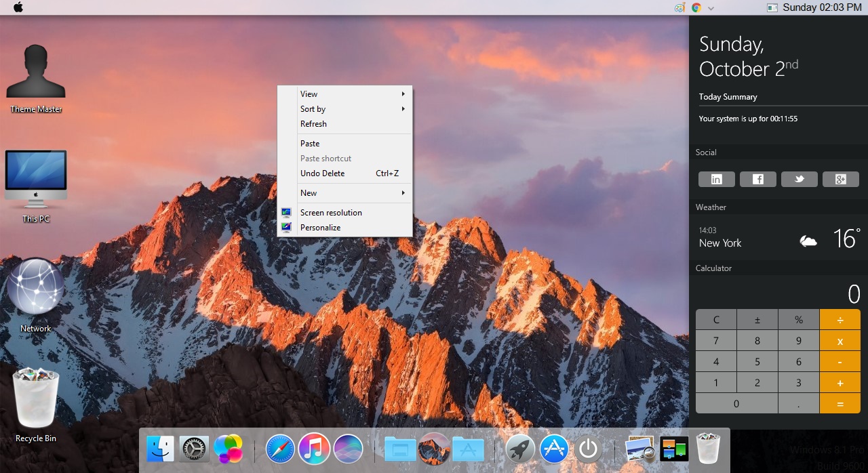Click calculator digit 4

tap(716, 362)
